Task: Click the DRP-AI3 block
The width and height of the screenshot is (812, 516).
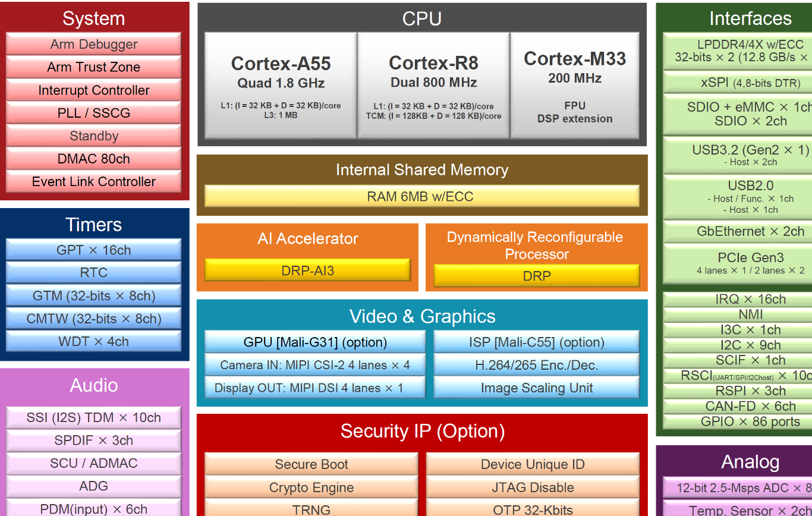Action: [307, 270]
